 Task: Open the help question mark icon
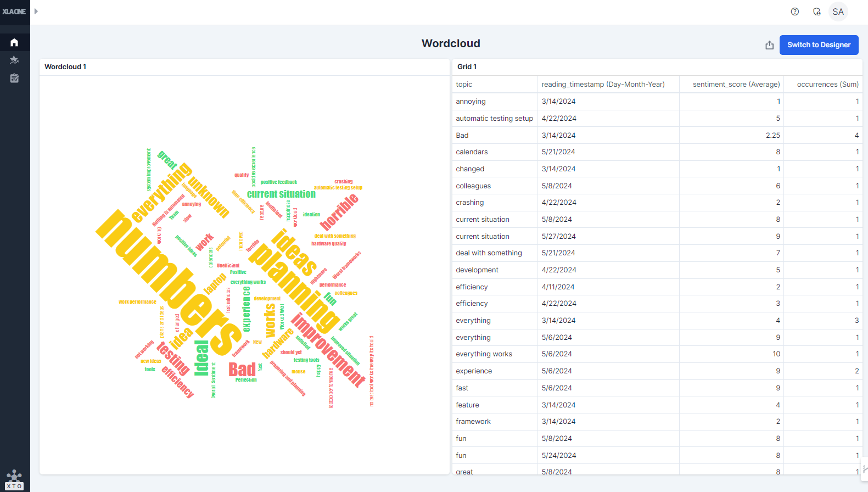794,12
